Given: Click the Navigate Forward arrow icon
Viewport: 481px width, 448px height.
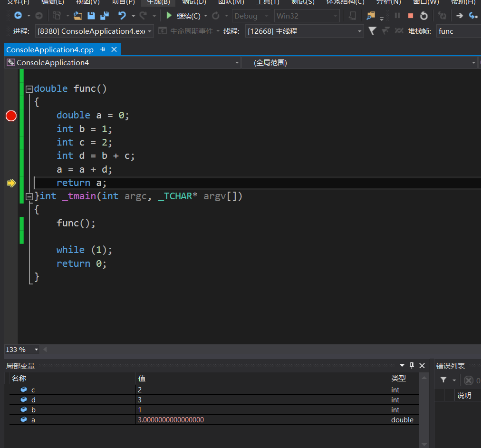Looking at the screenshot, I should pos(39,16).
